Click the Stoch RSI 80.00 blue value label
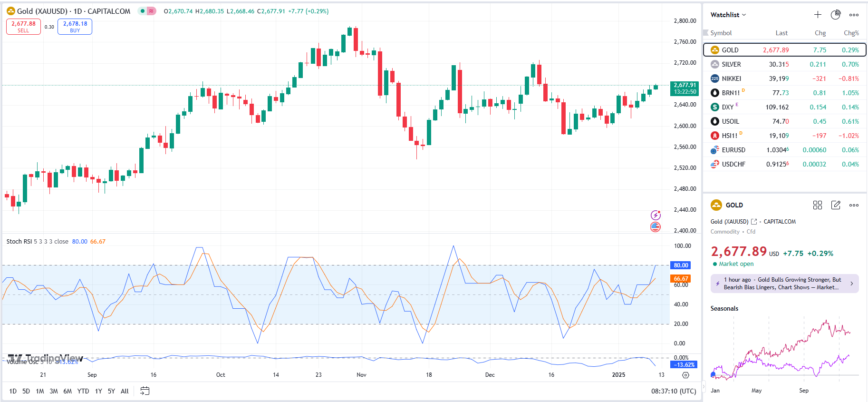868x402 pixels. coord(79,242)
